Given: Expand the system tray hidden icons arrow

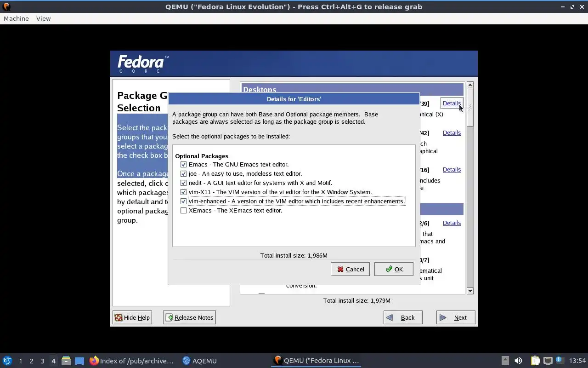Looking at the screenshot, I should [x=505, y=361].
